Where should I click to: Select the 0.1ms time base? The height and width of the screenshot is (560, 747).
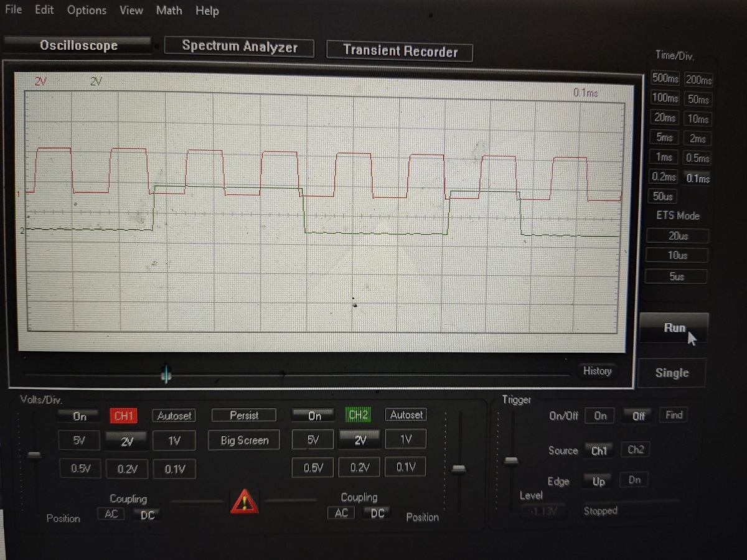tap(697, 178)
